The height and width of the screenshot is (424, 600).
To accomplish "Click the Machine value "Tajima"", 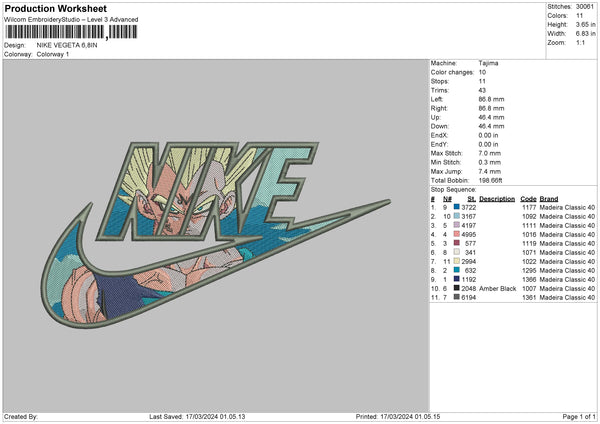I will 488,63.
